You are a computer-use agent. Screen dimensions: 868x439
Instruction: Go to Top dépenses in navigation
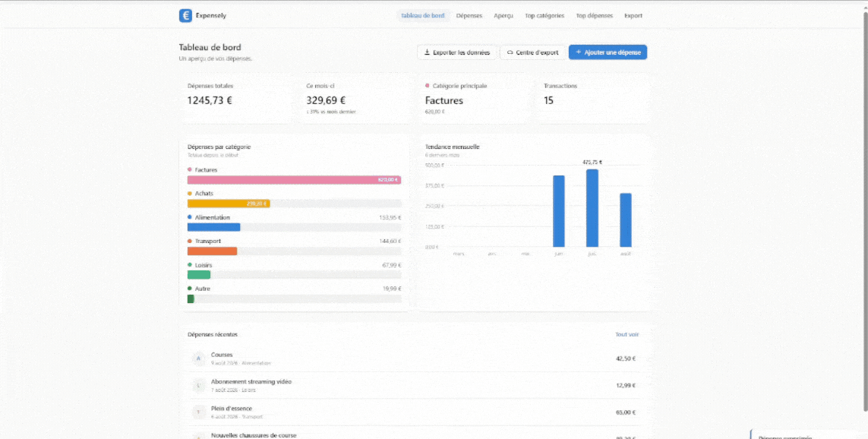[x=595, y=15]
